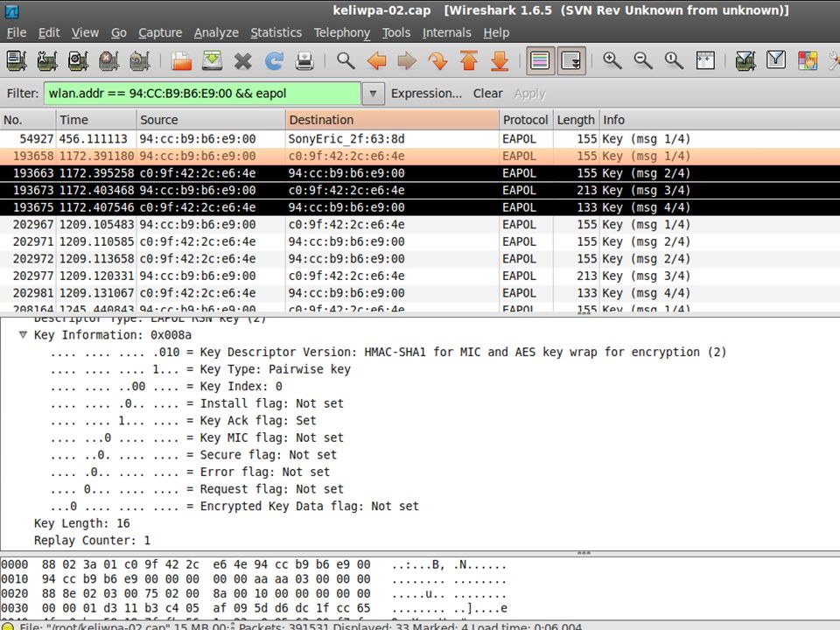The width and height of the screenshot is (840, 630).
Task: Edit display filters from the toolbar
Action: click(x=776, y=60)
